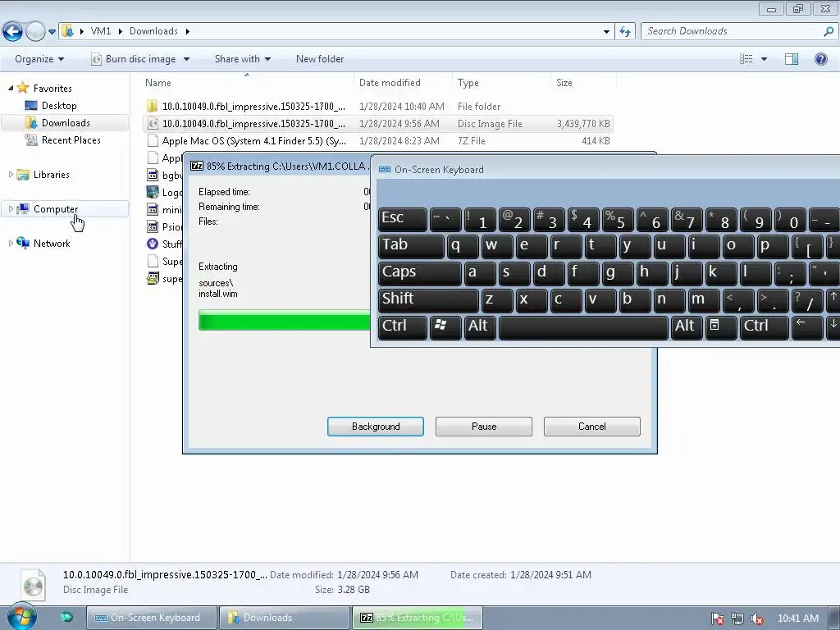840x630 pixels.
Task: Click the Background button in the 7-Zip dialog
Action: [x=376, y=427]
